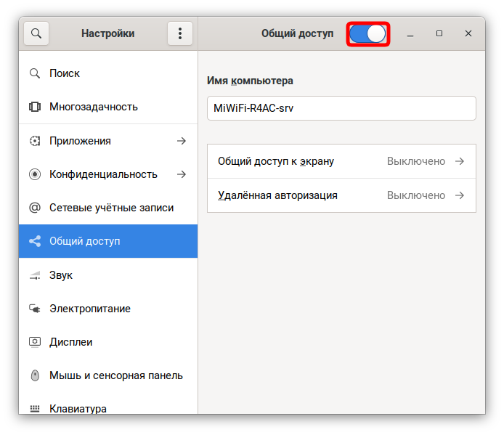The image size is (504, 435).
Task: Click the Applications icon in sidebar
Action: 34,141
